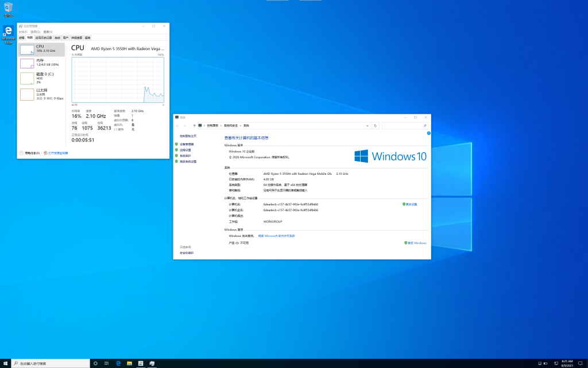This screenshot has height=368, width=588.
Task: Switch to the 详细信息 (Details) tab
Action: click(76, 37)
